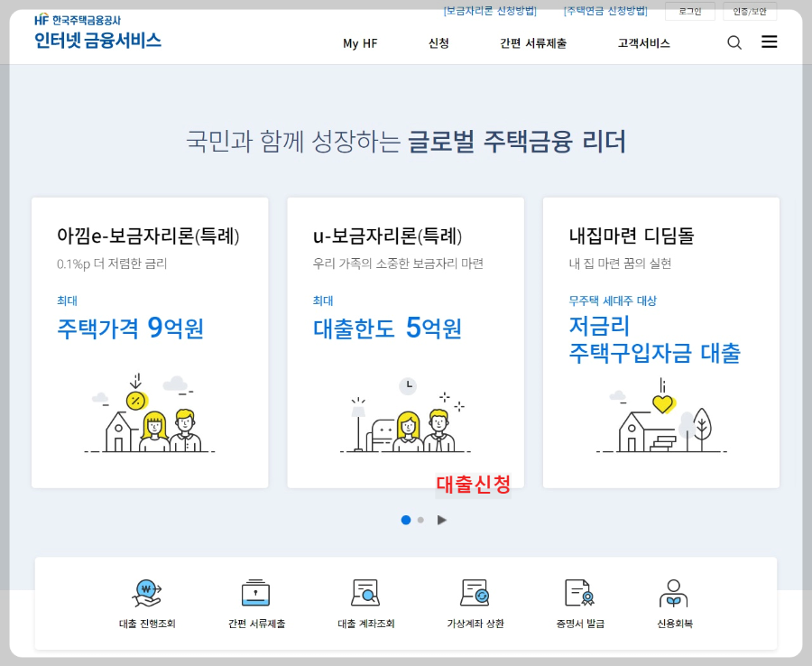Click the 로그인 button
The image size is (812, 666).
689,12
